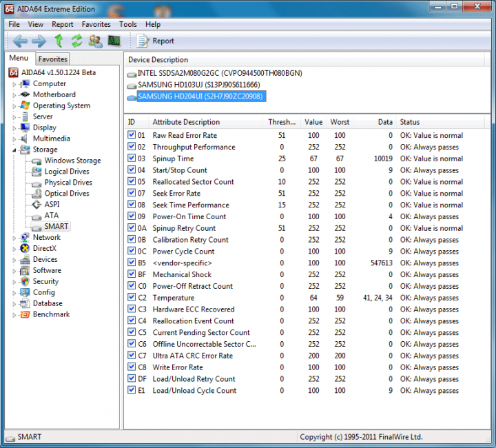496x448 pixels.
Task: Sort by the Data column header
Action: coord(375,122)
